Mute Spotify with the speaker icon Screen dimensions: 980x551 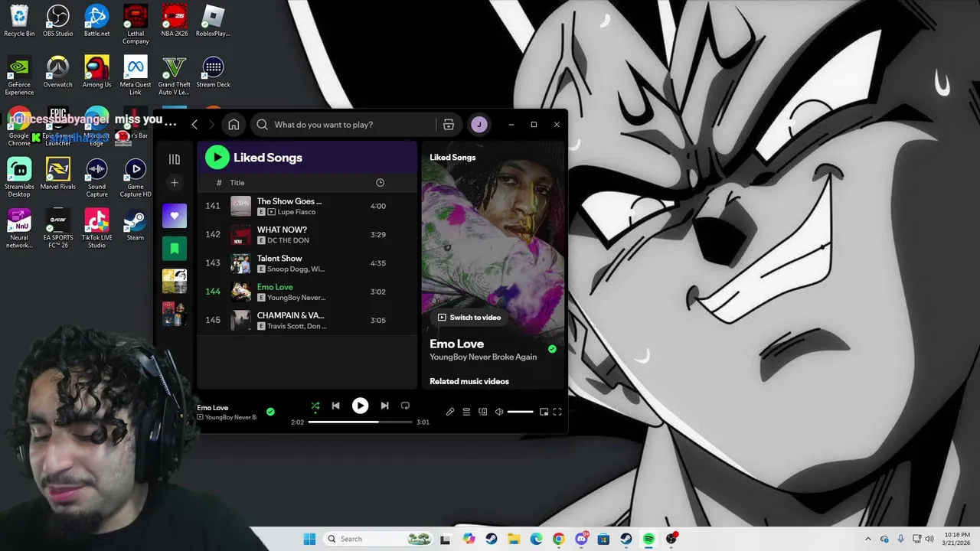[499, 412]
